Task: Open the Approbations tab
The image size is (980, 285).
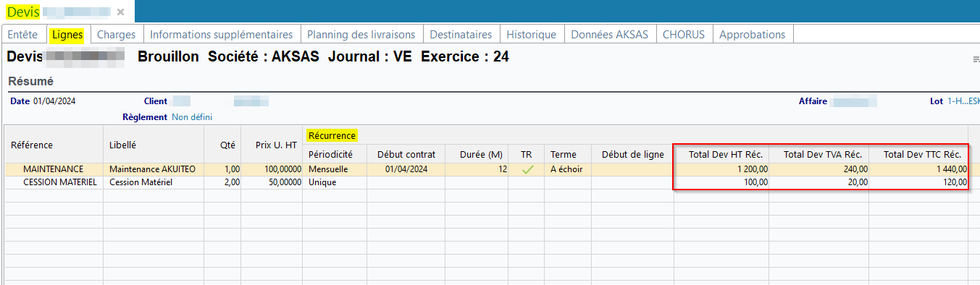Action: [x=753, y=34]
